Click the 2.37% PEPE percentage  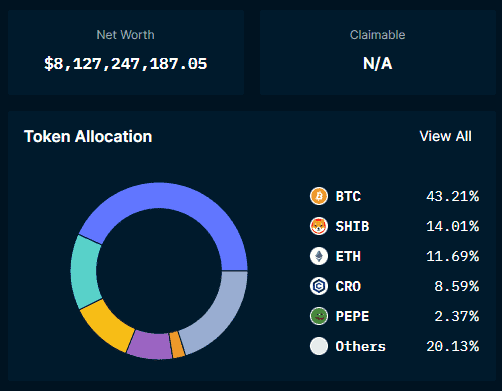pyautogui.click(x=457, y=316)
